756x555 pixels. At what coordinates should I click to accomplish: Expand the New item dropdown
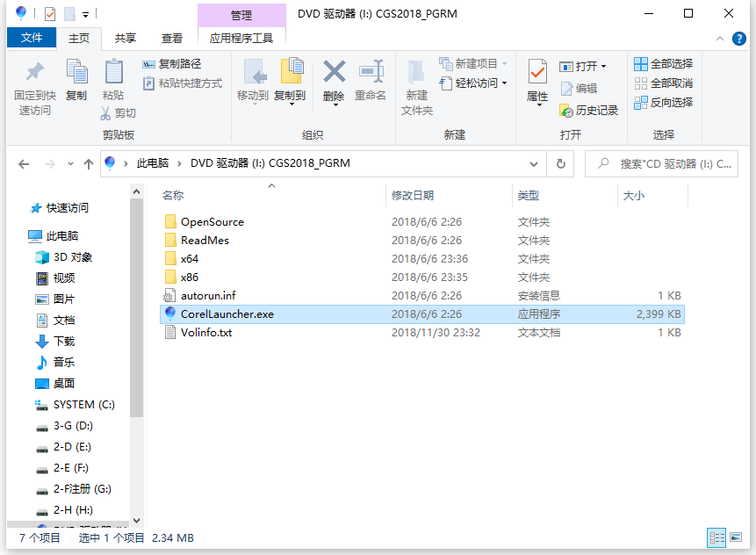tap(504, 63)
